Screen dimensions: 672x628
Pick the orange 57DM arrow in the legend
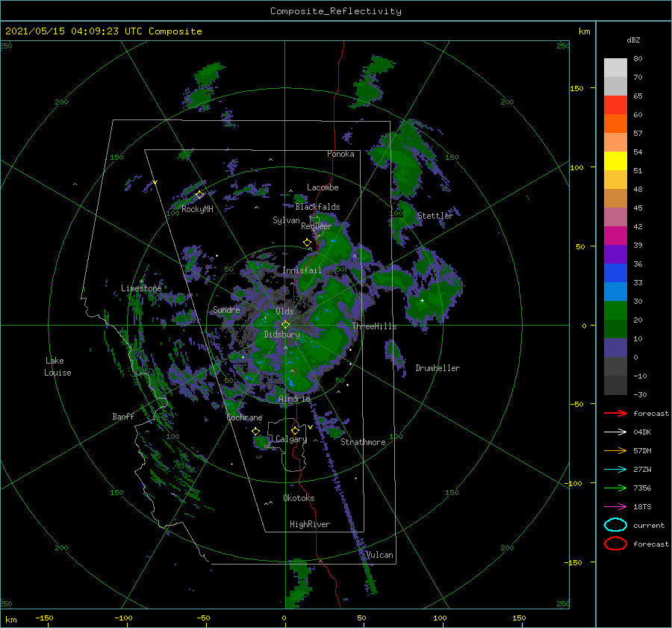[615, 450]
